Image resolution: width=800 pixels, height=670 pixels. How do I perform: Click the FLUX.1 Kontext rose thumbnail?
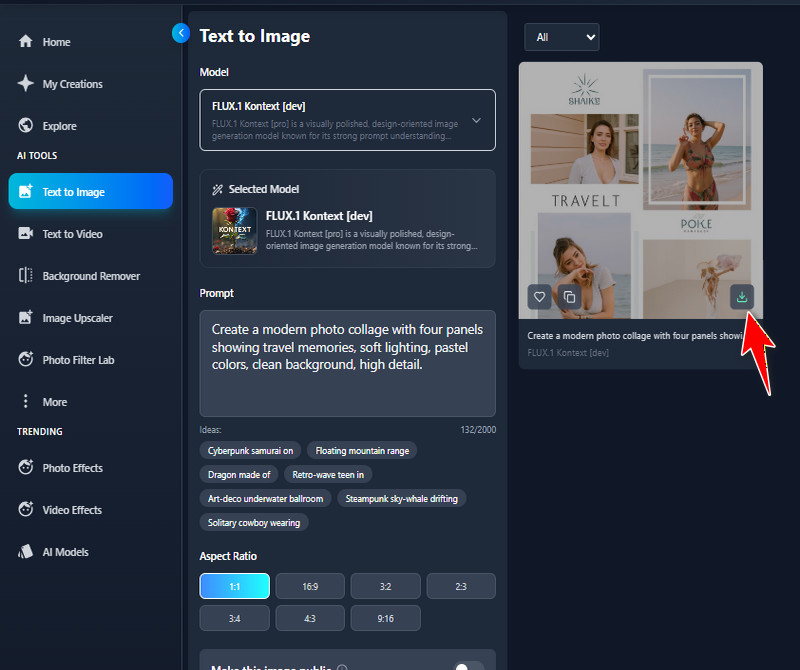click(235, 231)
